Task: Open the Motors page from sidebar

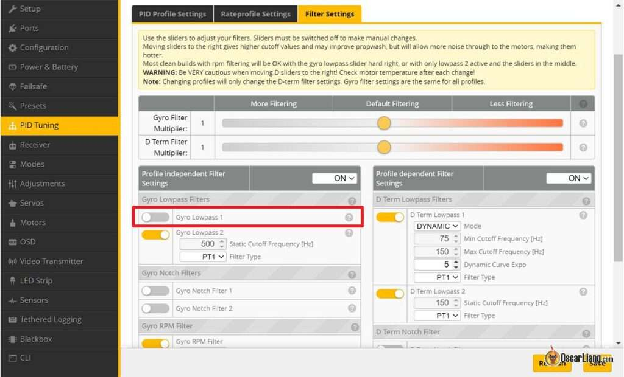Action: click(x=60, y=223)
